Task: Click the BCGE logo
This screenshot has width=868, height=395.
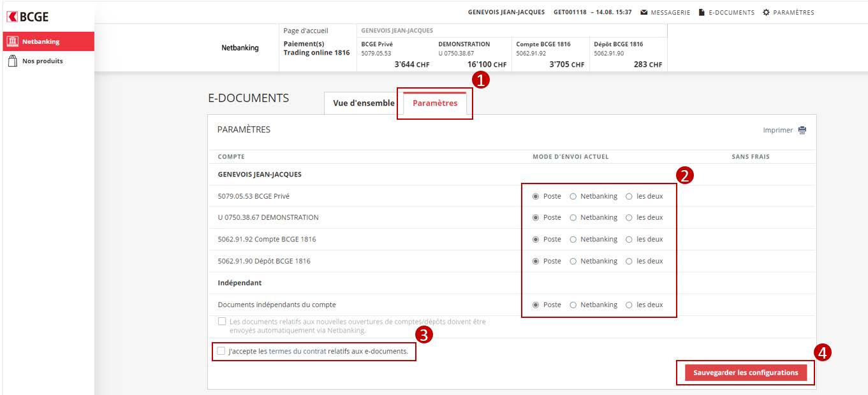Action: pyautogui.click(x=27, y=17)
